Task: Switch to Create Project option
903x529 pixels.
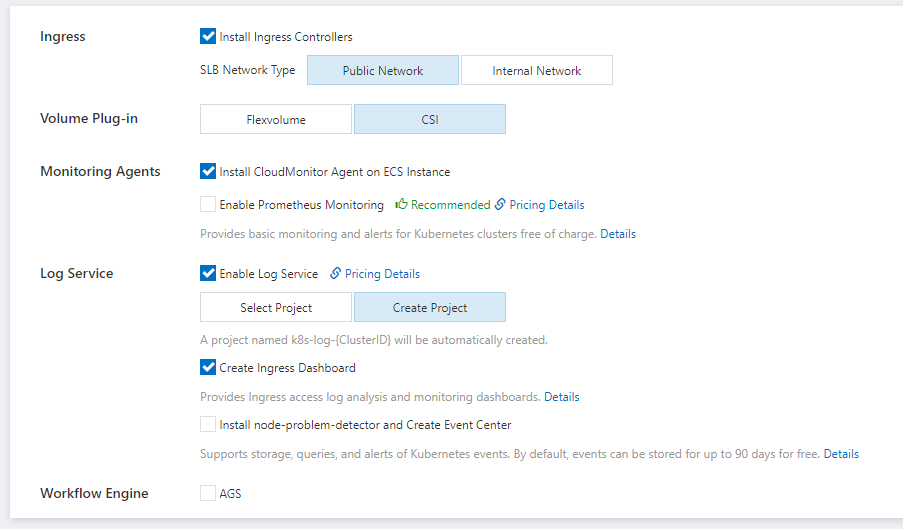Action: (430, 307)
